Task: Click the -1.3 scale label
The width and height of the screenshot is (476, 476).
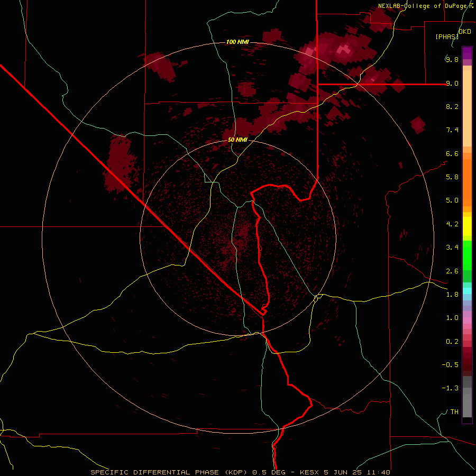Action: [450, 388]
